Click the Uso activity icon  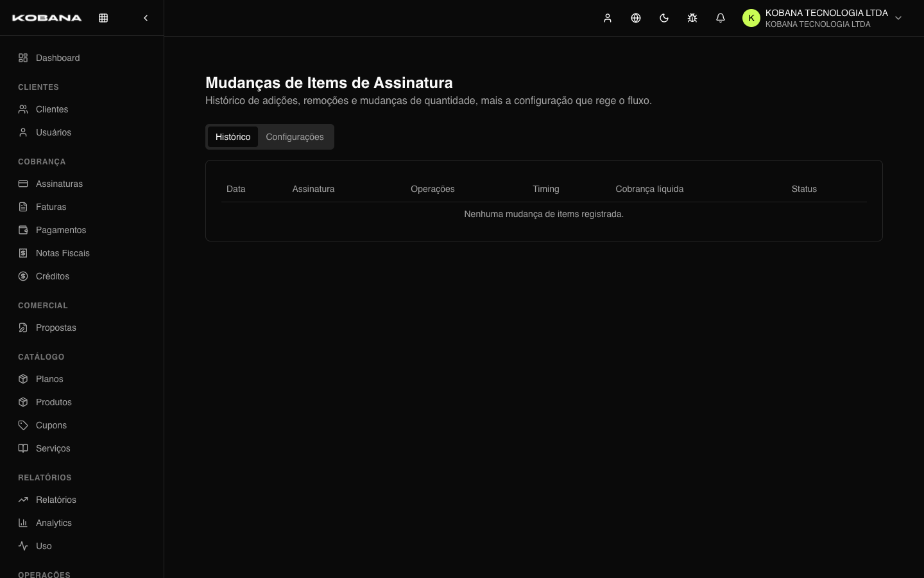click(x=23, y=546)
